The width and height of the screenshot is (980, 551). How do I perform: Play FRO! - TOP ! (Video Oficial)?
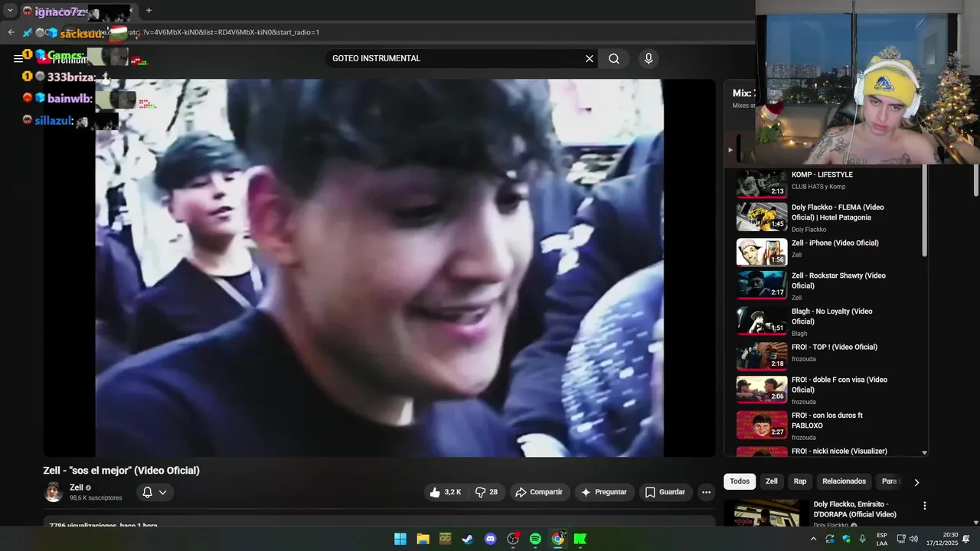[x=835, y=347]
